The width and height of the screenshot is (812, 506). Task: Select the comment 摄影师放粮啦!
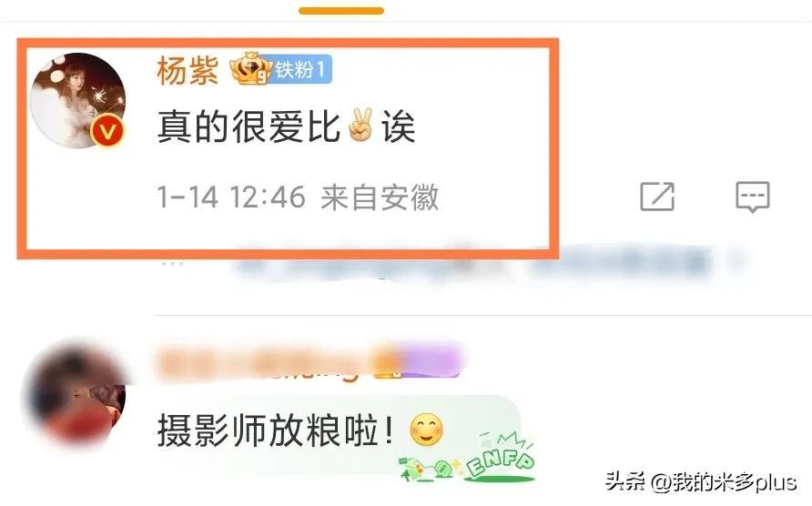pos(276,430)
